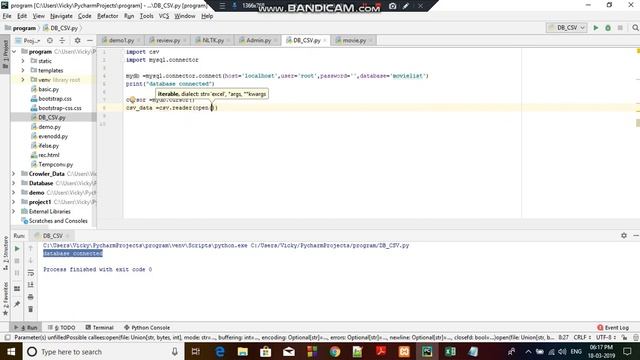Expand the Database project
This screenshot has height=360, width=640.
[13, 183]
